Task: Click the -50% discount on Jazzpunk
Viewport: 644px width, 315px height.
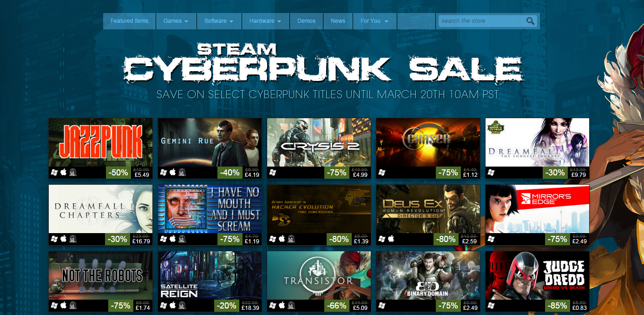Action: (x=118, y=173)
